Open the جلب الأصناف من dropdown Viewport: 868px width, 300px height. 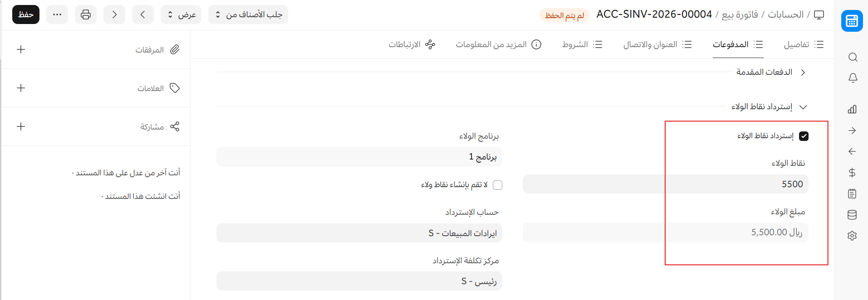pos(248,15)
